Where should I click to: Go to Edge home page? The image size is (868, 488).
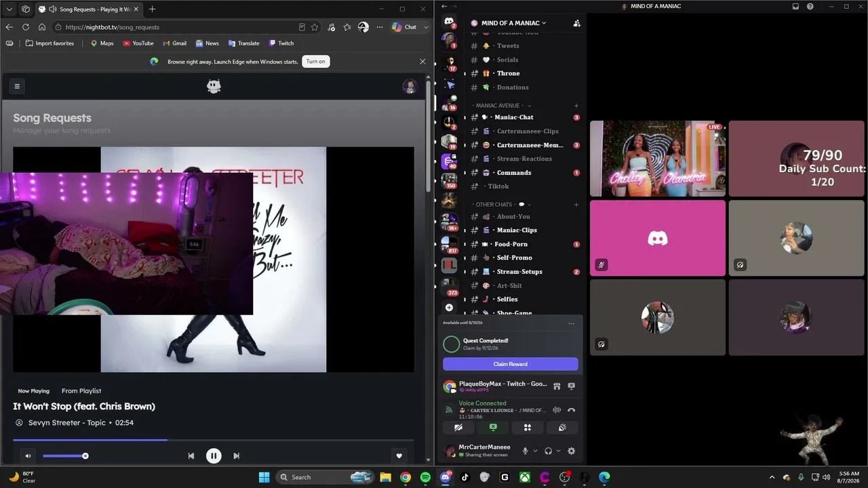(41, 27)
